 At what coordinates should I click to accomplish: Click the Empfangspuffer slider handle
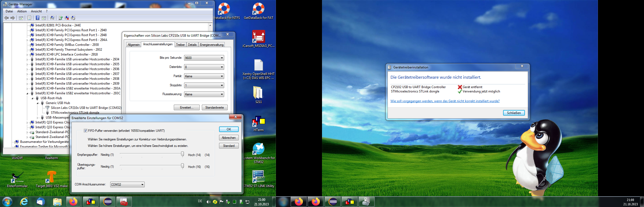(182, 154)
